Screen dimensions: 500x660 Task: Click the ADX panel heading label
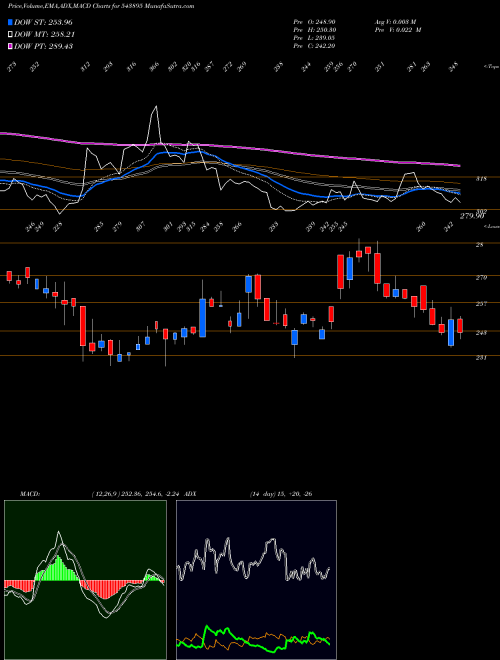[190, 494]
